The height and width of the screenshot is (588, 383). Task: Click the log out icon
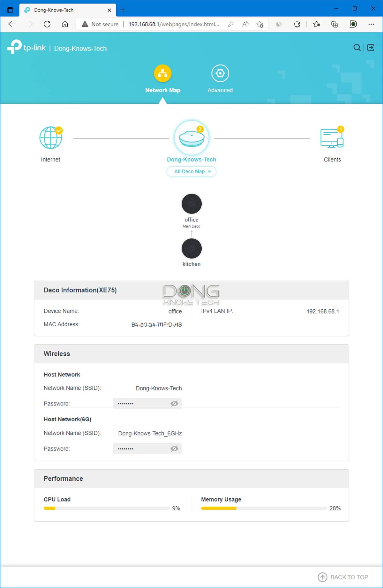point(371,48)
